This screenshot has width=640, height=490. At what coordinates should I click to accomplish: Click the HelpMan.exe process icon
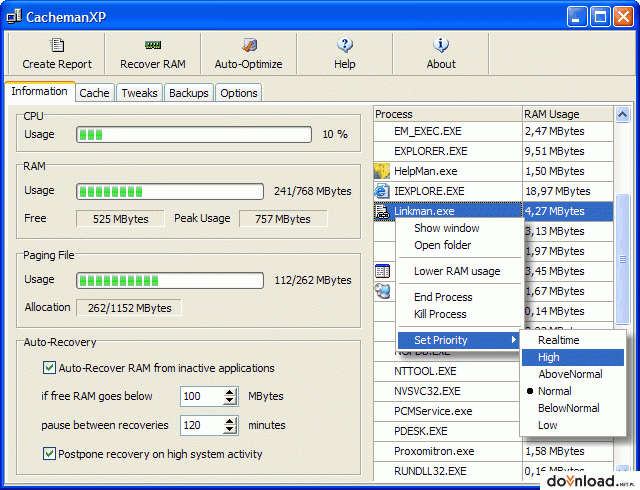[382, 171]
